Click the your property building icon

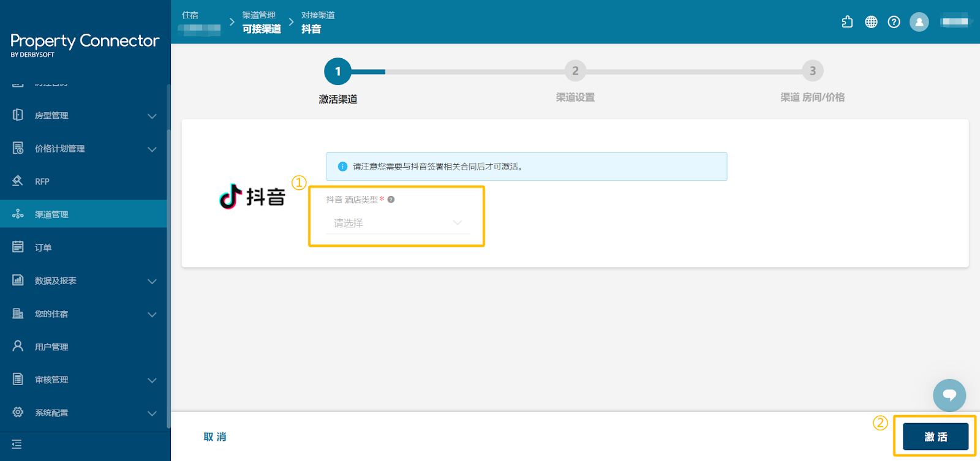pyautogui.click(x=18, y=313)
